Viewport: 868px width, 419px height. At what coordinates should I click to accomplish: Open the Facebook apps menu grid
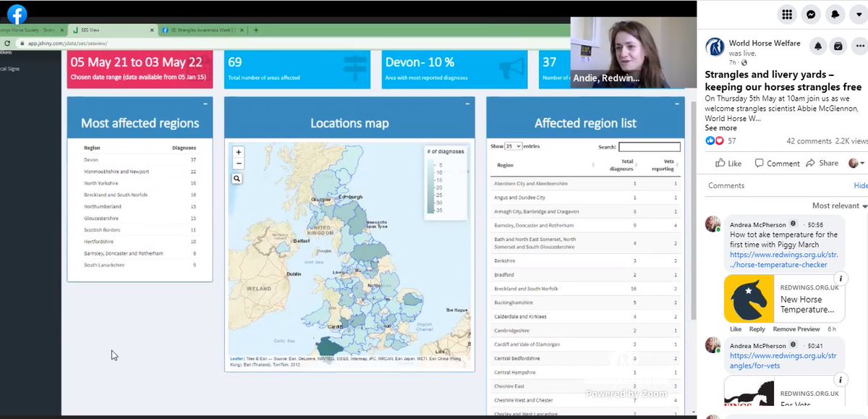click(x=787, y=14)
